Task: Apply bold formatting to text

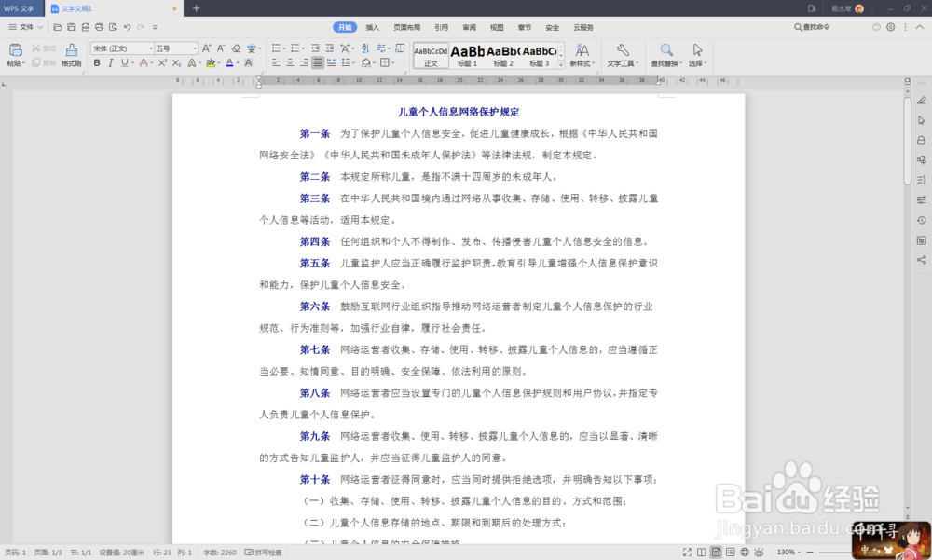Action: [x=97, y=61]
